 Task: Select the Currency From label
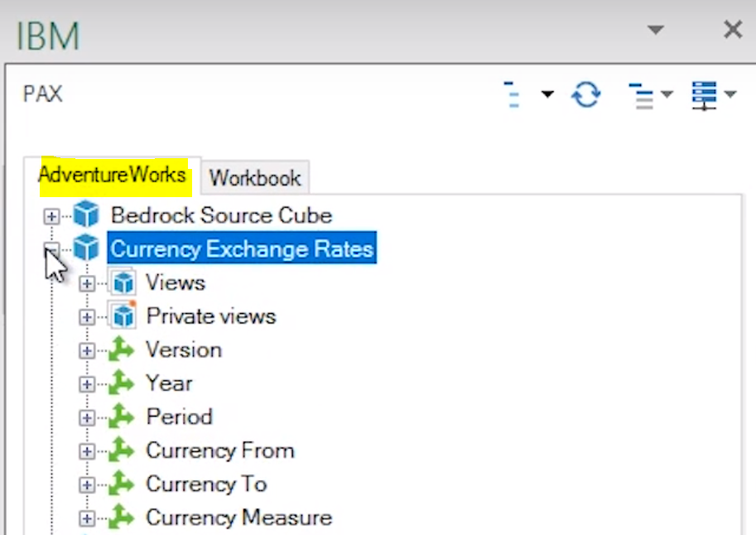220,451
